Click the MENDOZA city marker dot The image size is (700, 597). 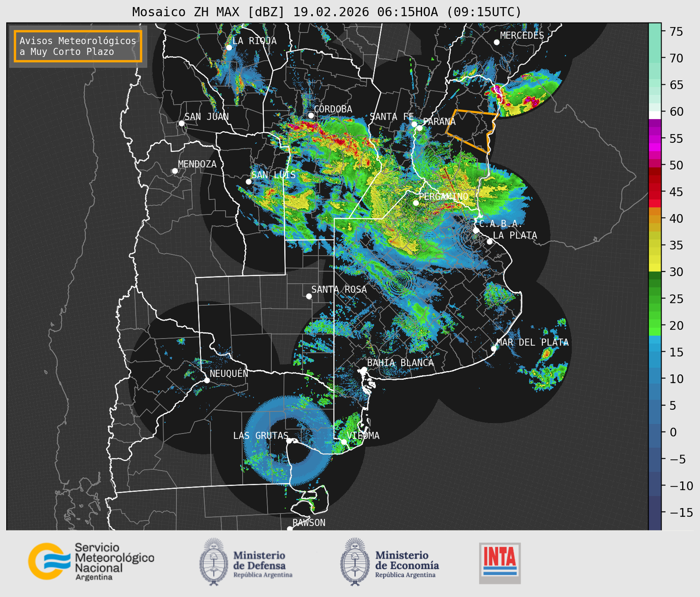(175, 171)
